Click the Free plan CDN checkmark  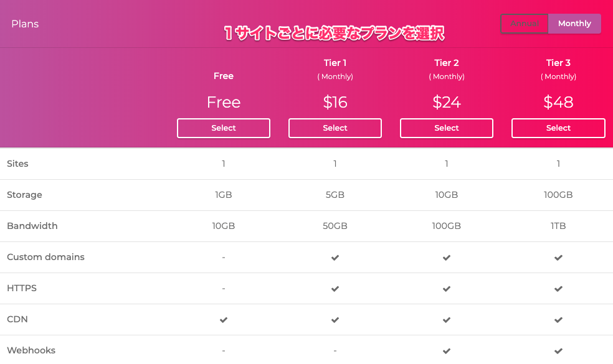pos(223,320)
